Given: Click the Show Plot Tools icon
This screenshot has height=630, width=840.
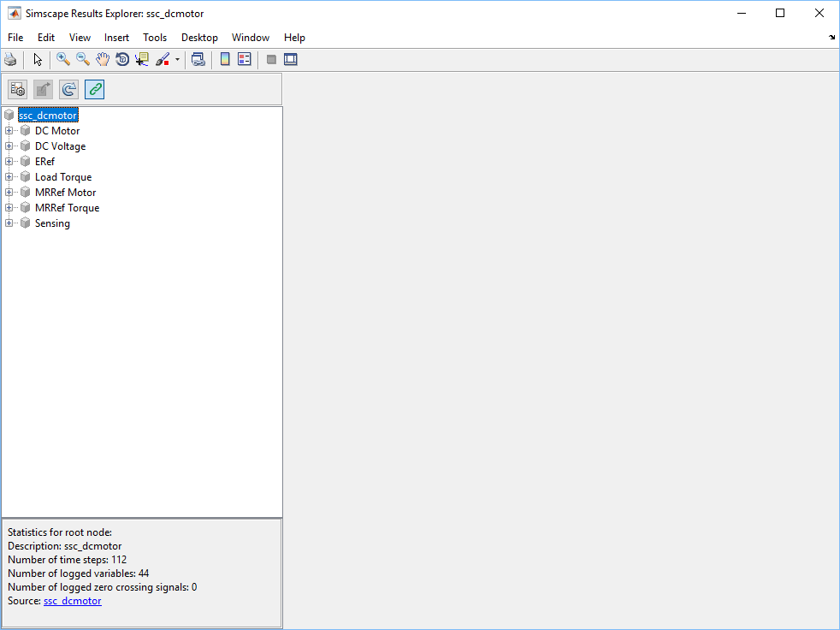Looking at the screenshot, I should pos(290,60).
